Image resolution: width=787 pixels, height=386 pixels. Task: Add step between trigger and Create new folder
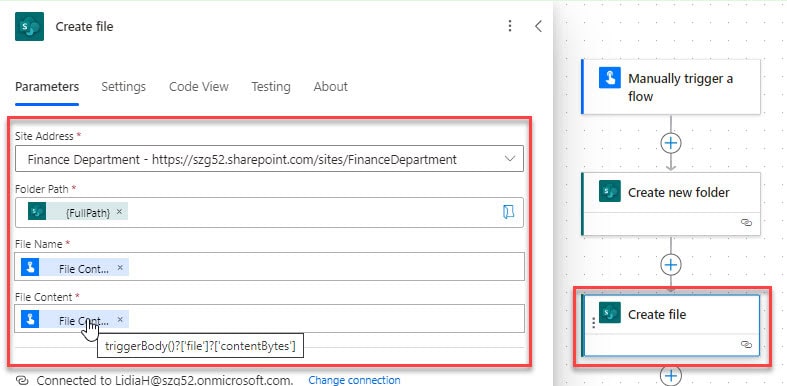[671, 144]
